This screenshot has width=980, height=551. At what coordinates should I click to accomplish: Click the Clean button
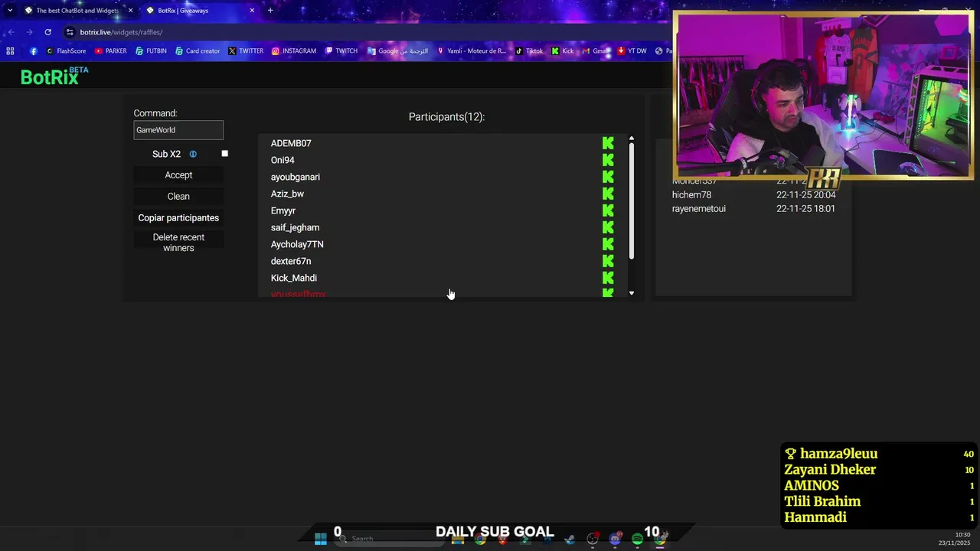[178, 197]
